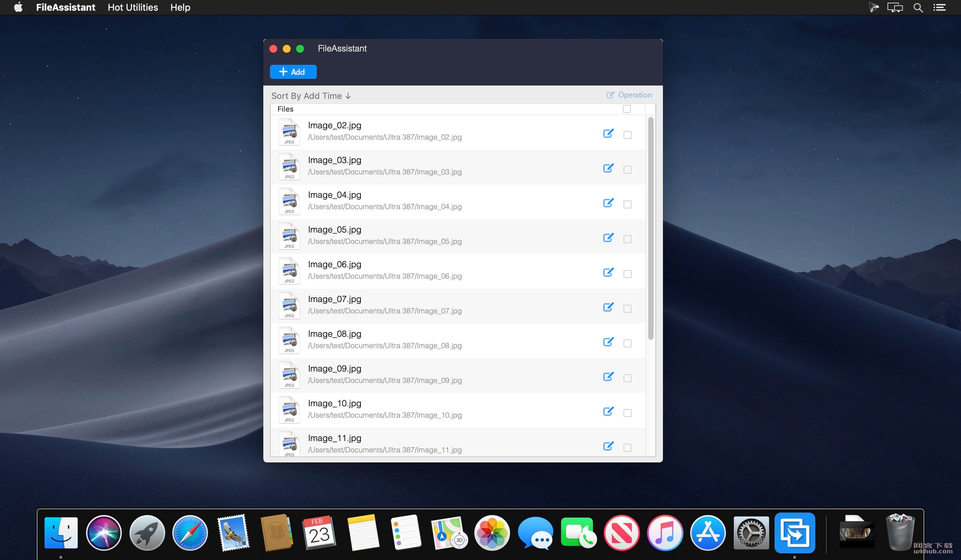Open Messages from the Dock
The height and width of the screenshot is (560, 961).
click(x=535, y=533)
